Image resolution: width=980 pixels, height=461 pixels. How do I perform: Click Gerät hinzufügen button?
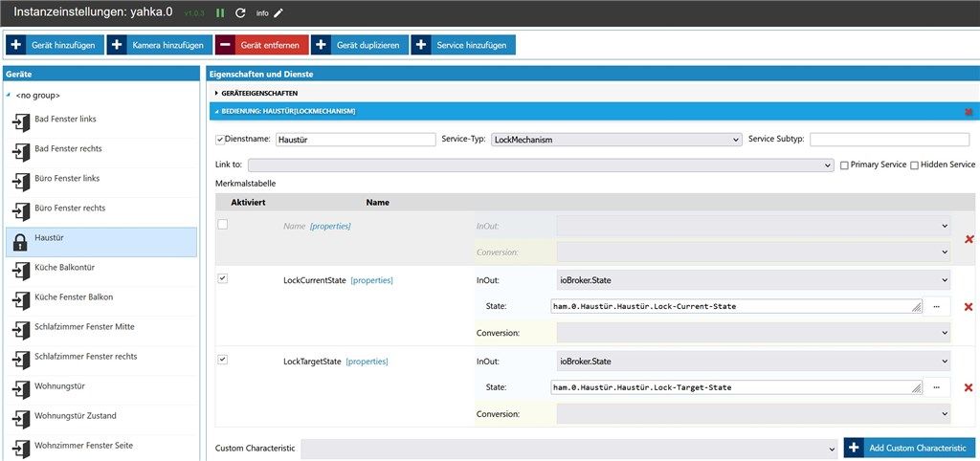55,45
